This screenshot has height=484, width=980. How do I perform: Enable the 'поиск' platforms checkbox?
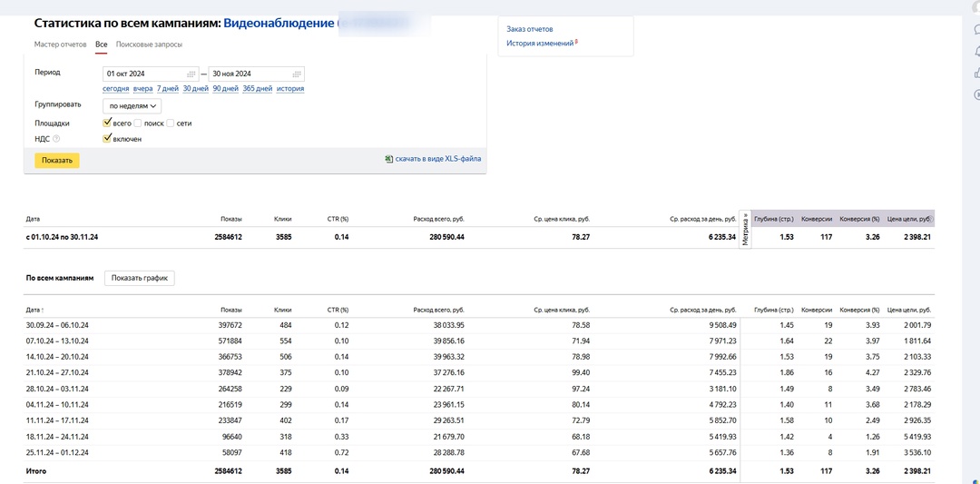[138, 123]
